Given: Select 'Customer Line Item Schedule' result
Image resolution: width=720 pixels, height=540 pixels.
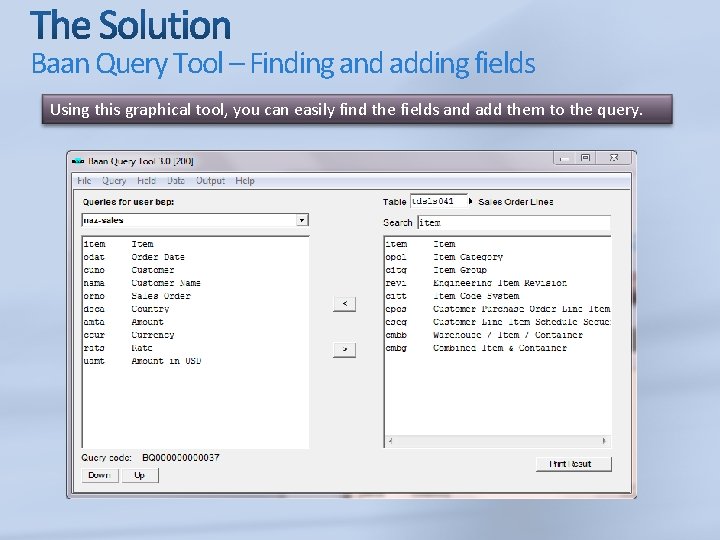Looking at the screenshot, I should 498,322.
